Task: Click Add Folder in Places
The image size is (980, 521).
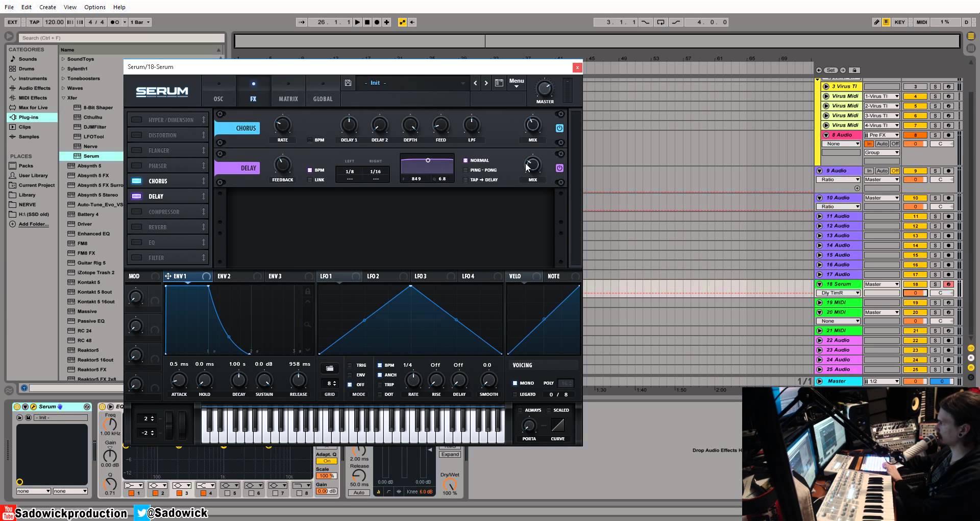Action: (x=33, y=224)
